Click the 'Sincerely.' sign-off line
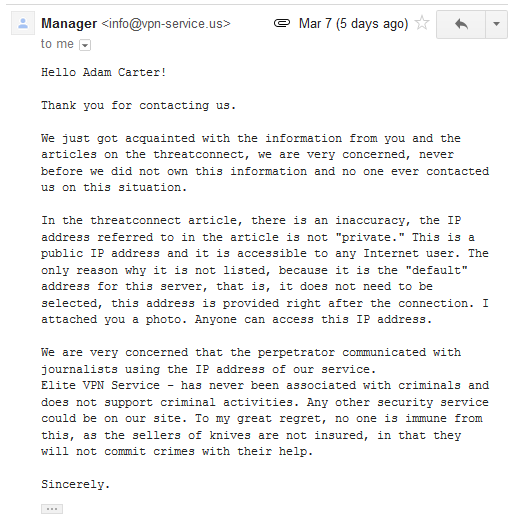The image size is (516, 521). point(76,484)
